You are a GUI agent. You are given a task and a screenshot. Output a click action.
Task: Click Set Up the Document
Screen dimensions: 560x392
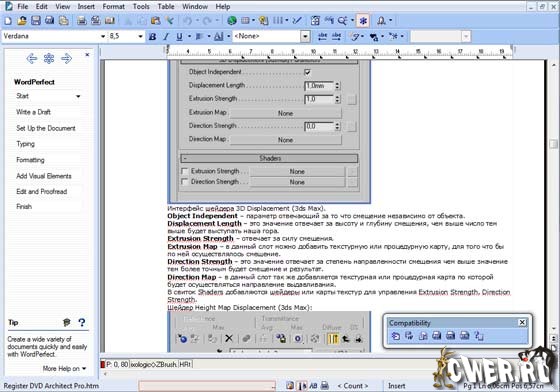coord(46,128)
